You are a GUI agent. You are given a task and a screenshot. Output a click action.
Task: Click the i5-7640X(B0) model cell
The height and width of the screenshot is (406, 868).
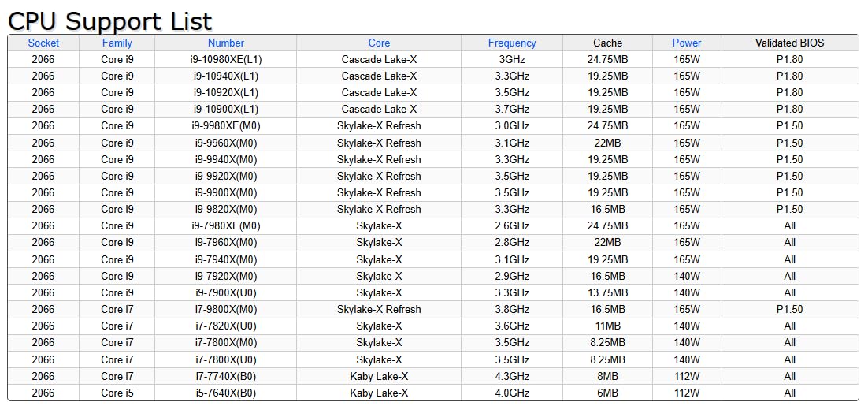pyautogui.click(x=226, y=393)
